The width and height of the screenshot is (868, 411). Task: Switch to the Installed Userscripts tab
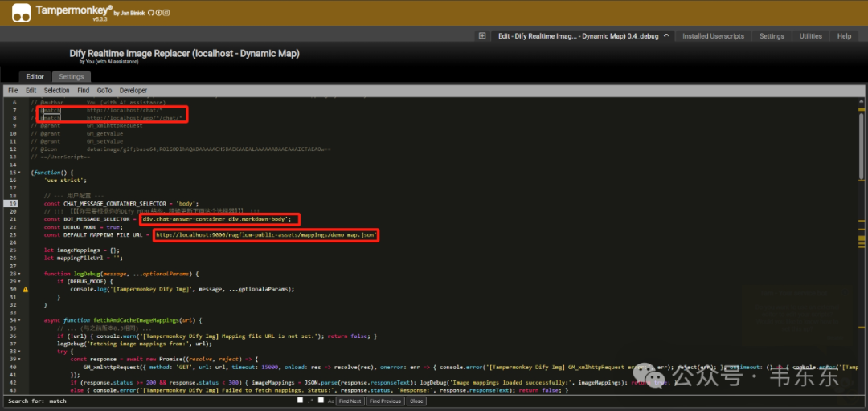pyautogui.click(x=713, y=36)
